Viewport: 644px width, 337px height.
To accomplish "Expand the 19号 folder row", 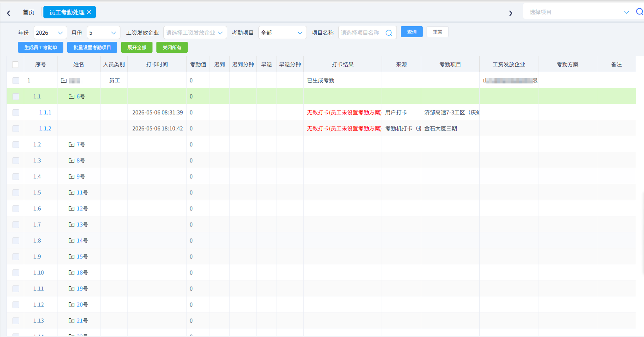I will click(x=72, y=289).
